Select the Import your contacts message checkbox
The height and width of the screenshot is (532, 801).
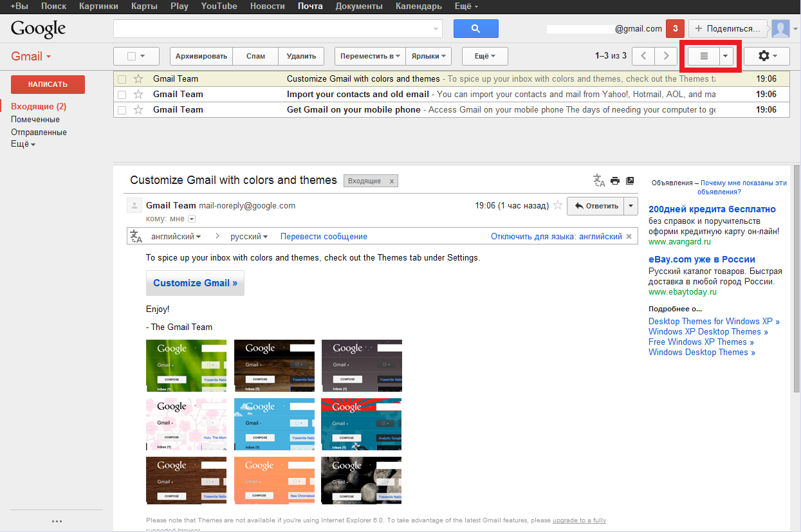pyautogui.click(x=122, y=95)
